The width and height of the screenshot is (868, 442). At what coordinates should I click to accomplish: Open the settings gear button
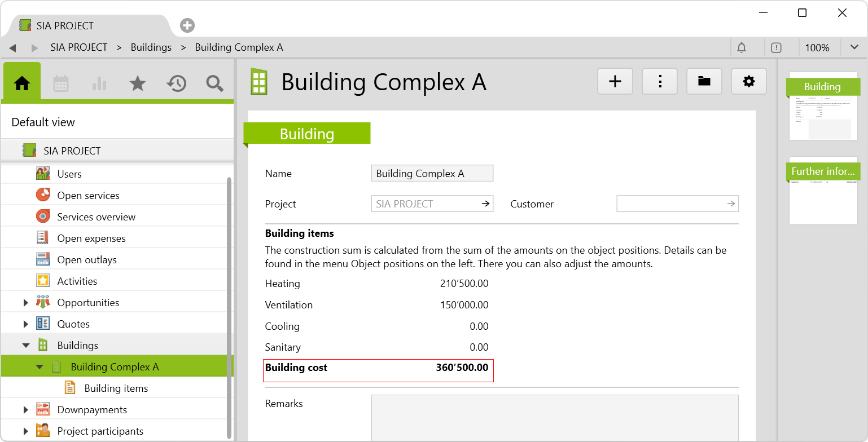[748, 82]
